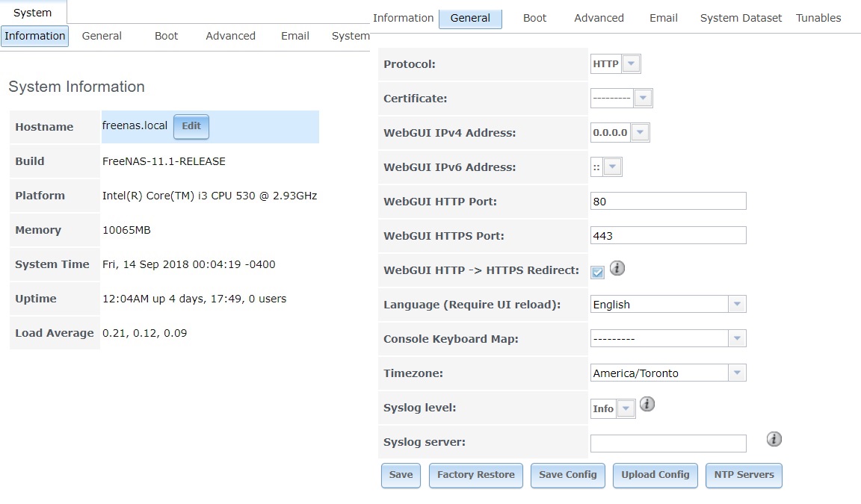Open the Advanced tab in right panel
Screen dimensions: 861x504
click(x=599, y=18)
